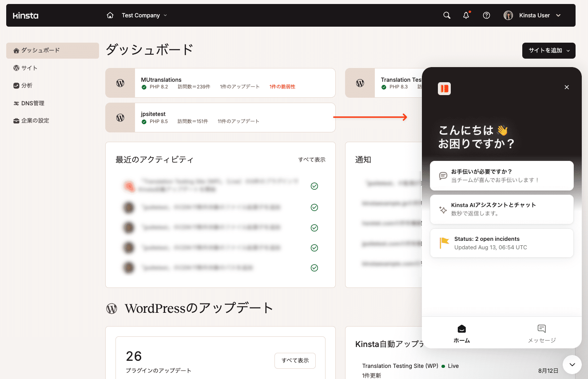Viewport: 588px width, 379px height.
Task: Click the green PHP 8.5 status check
Action: (x=144, y=122)
